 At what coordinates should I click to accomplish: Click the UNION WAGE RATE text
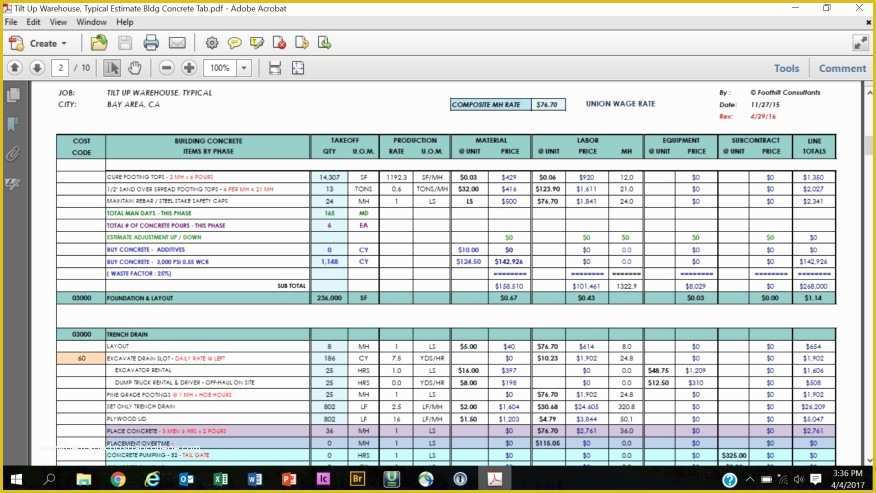tap(620, 104)
